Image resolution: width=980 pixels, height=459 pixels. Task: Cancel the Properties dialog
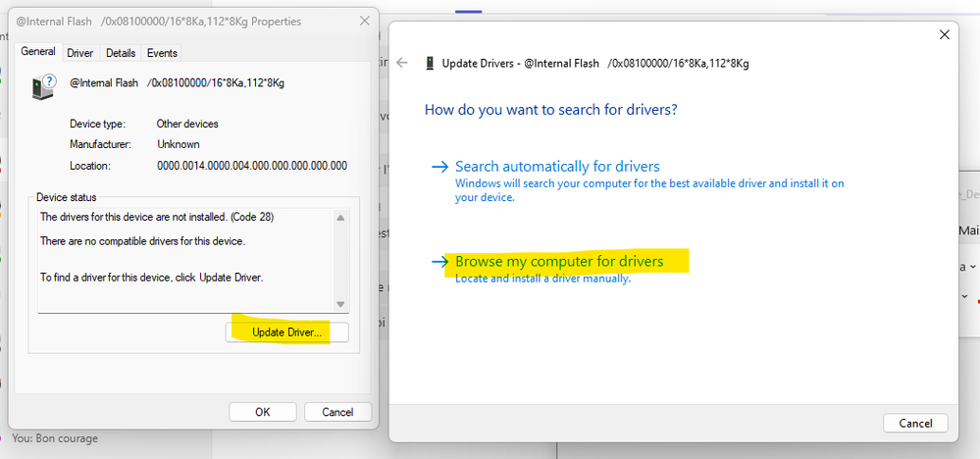click(337, 412)
